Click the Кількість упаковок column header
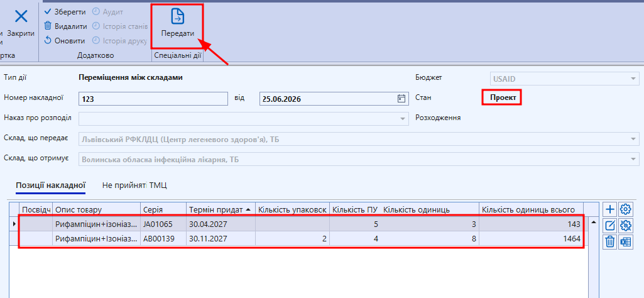The image size is (644, 298). [x=292, y=209]
